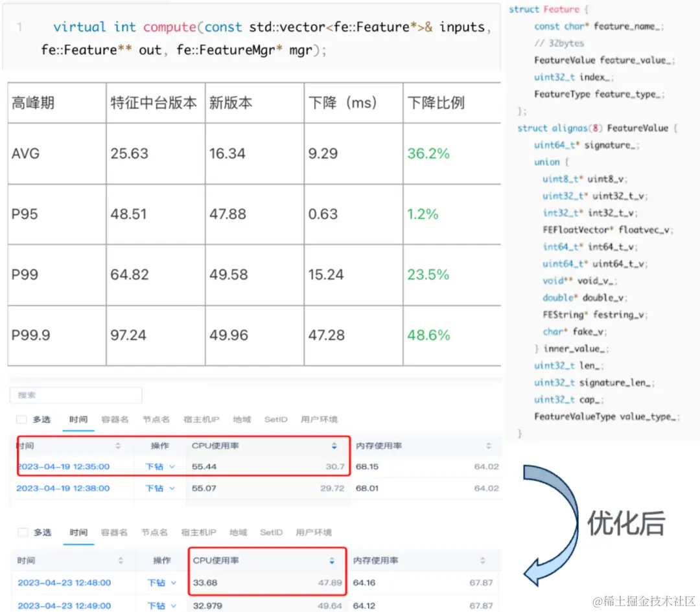Click the 'compute' function name in code
Screen dimensions: 700x612
click(x=170, y=27)
